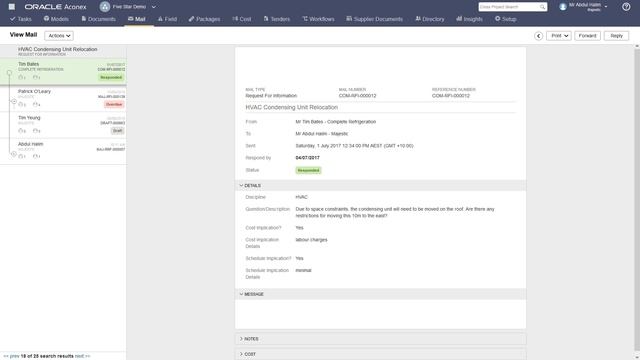Click recipient Mr Abdul Halim - Majestic
This screenshot has height=360, width=640.
(x=322, y=134)
